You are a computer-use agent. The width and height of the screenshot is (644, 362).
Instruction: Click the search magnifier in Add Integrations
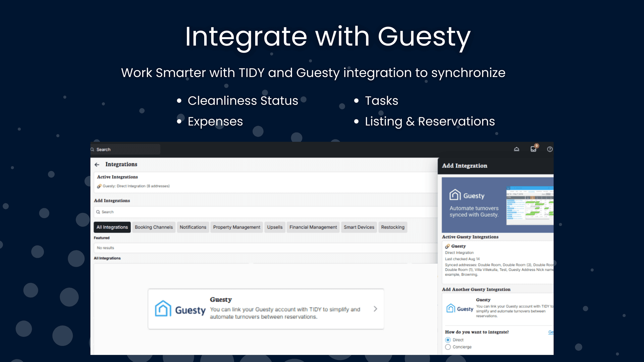pyautogui.click(x=99, y=212)
